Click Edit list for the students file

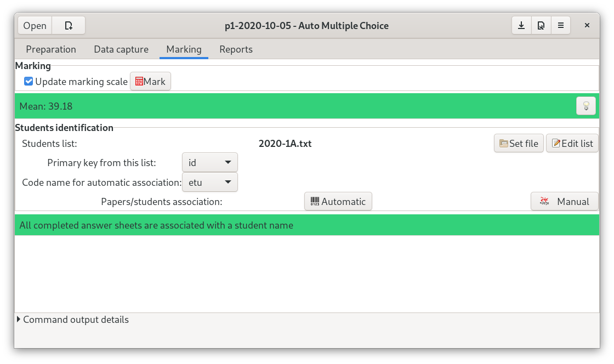(x=572, y=144)
